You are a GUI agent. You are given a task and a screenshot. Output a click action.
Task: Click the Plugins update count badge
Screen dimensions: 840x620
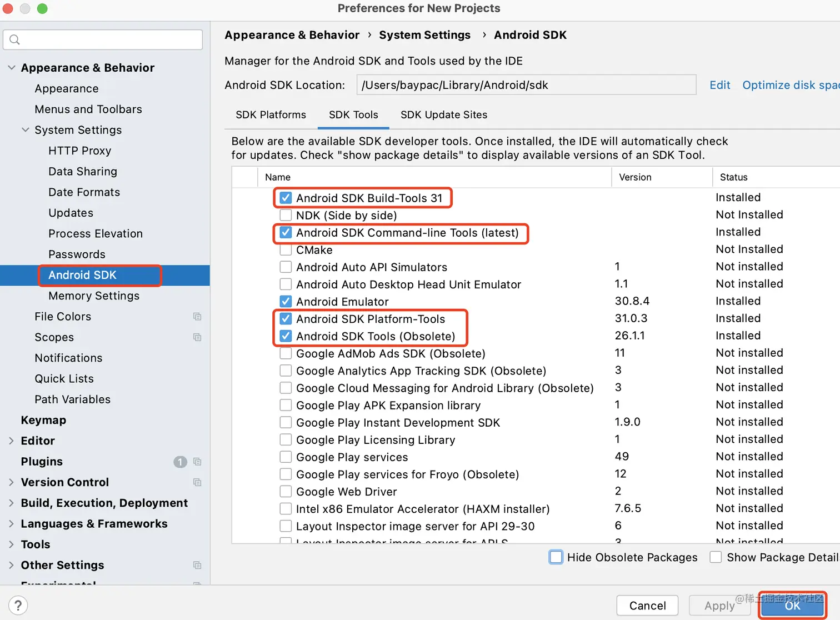tap(180, 462)
